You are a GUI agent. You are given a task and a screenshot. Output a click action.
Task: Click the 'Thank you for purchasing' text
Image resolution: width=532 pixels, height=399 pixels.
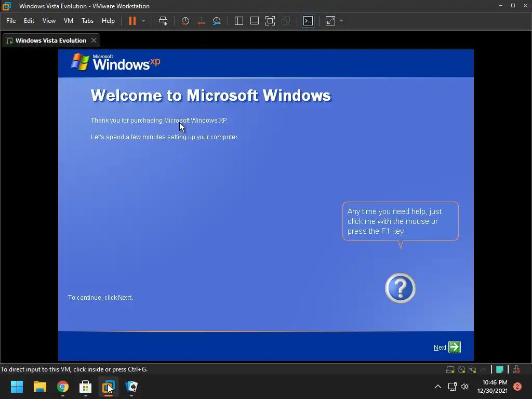pyautogui.click(x=159, y=121)
